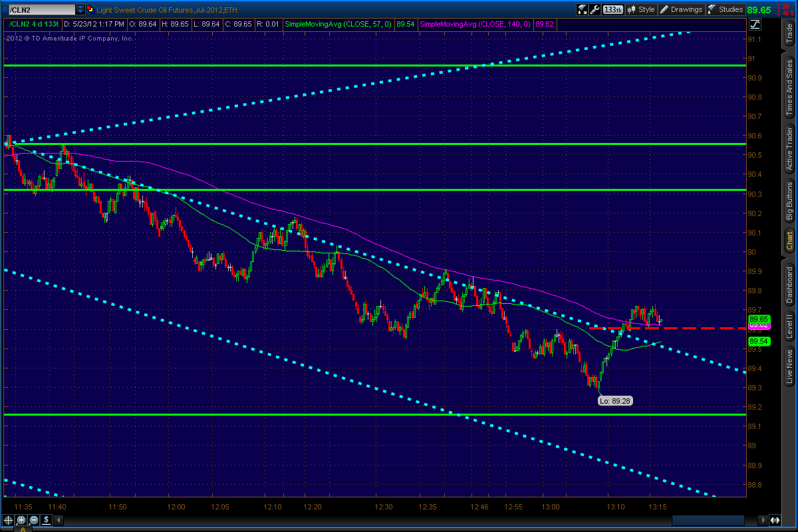Open the Times And Sales tab
The image size is (798, 532).
789,88
